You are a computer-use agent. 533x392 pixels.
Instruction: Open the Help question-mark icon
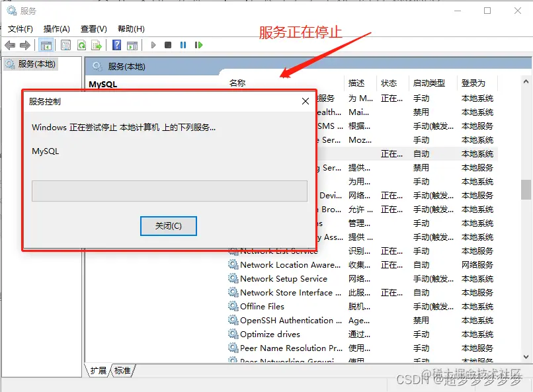point(116,45)
